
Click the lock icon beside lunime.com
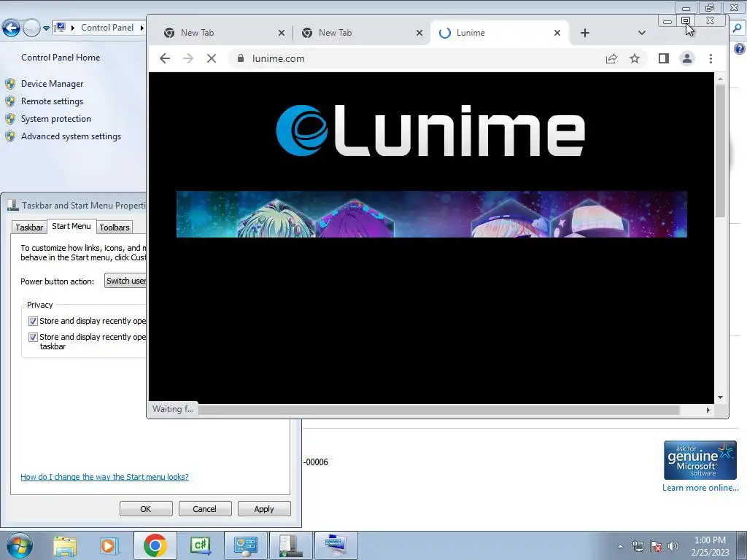(241, 58)
